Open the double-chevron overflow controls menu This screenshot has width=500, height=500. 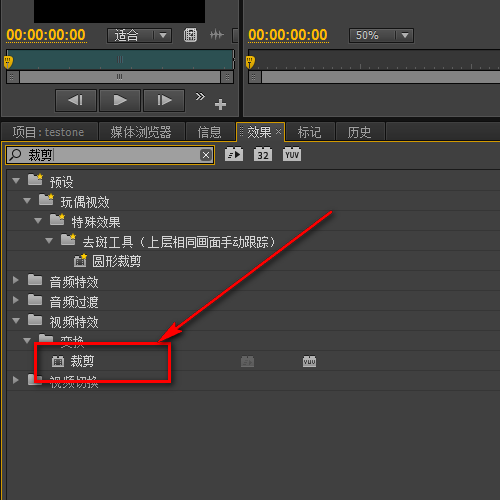200,96
